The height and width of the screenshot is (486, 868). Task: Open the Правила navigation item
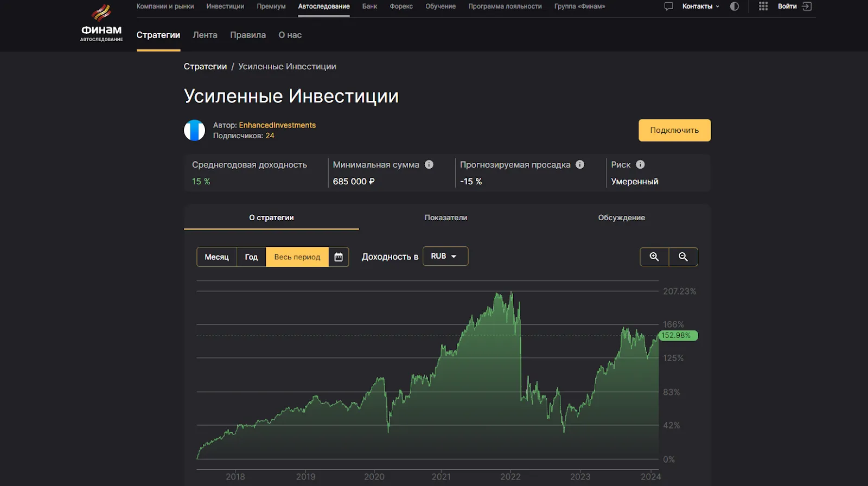(x=248, y=35)
